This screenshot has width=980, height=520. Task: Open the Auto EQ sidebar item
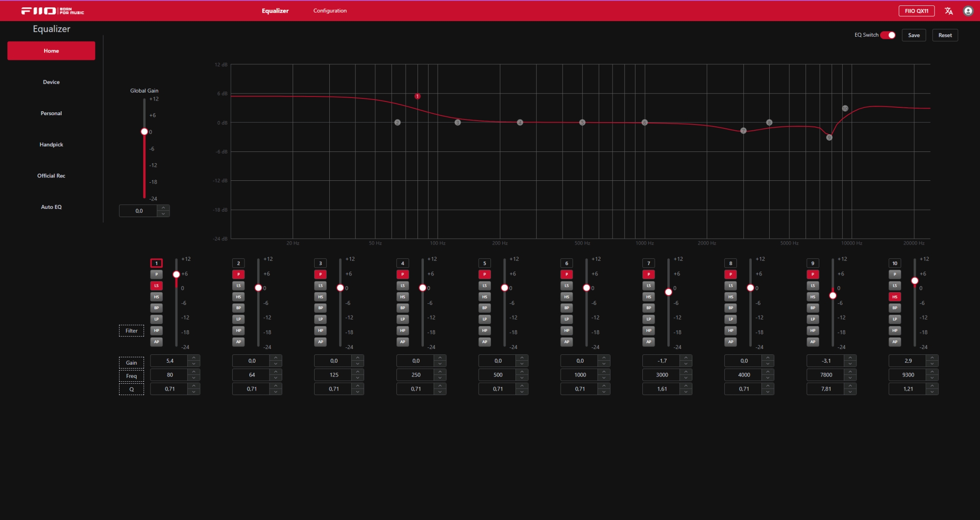pyautogui.click(x=51, y=207)
